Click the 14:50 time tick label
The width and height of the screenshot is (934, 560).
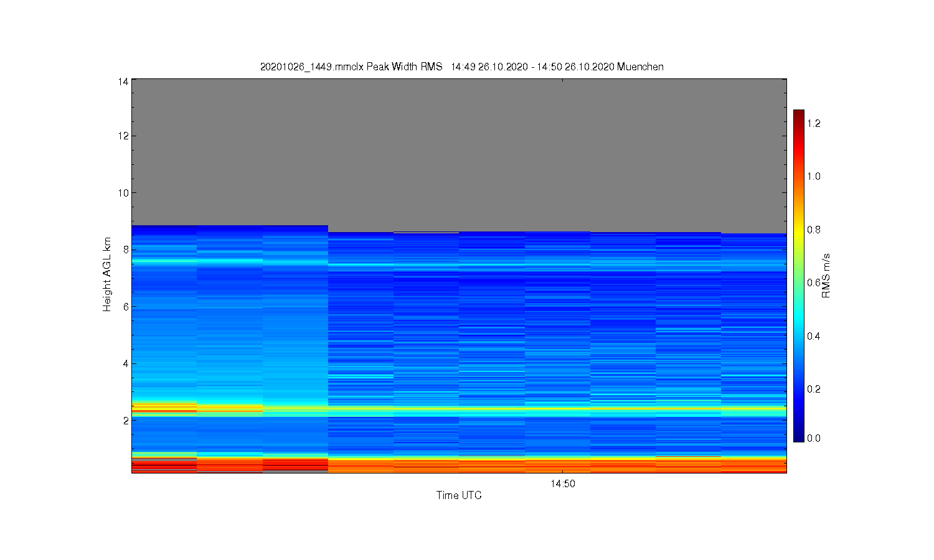[563, 483]
